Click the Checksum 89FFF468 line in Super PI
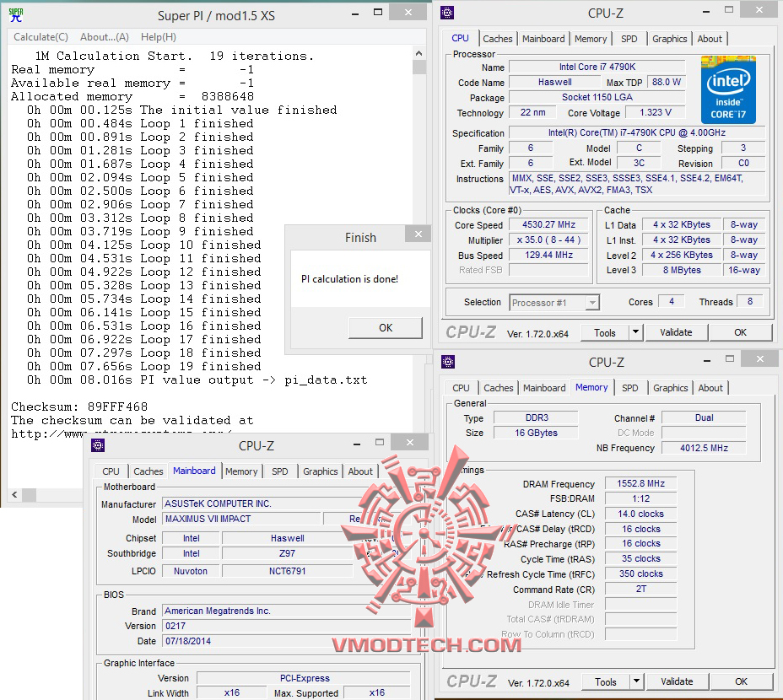Screen dimensions: 783x700 pyautogui.click(x=79, y=407)
